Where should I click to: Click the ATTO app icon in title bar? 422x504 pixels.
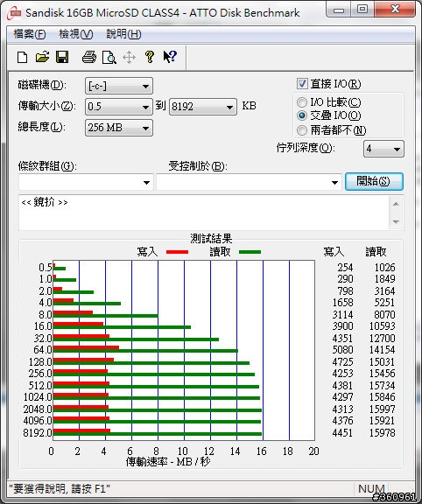tap(15, 13)
